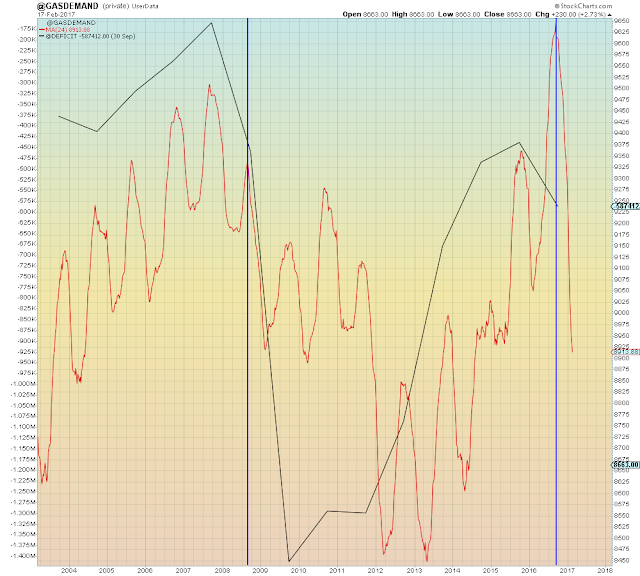The height and width of the screenshot is (576, 640).
Task: Click the "(private)" label beside the title
Action: 116,6
